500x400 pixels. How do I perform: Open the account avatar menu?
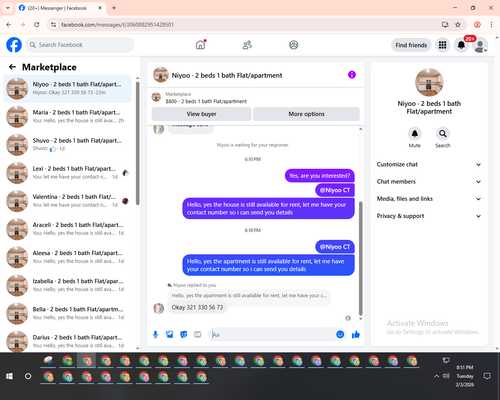point(480,45)
